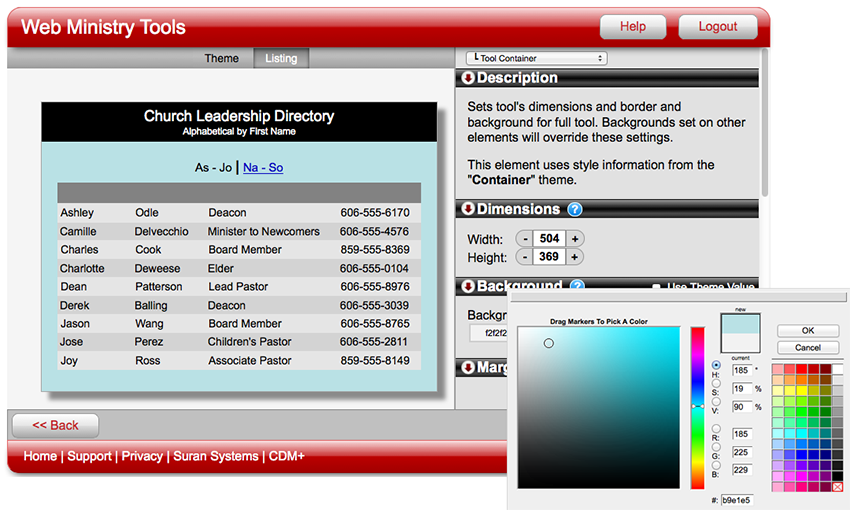Toggle the Use Theme Value checkbox
The width and height of the screenshot is (850, 510).
coord(657,288)
